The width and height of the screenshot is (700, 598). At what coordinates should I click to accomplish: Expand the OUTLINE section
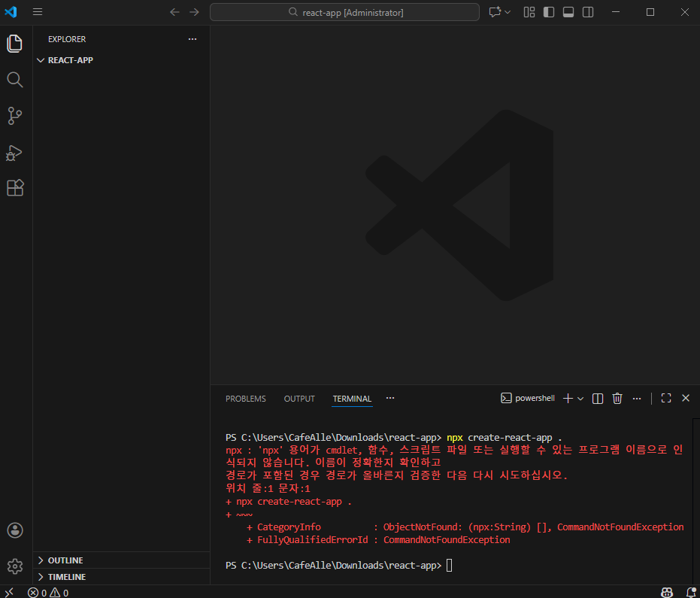[121, 560]
